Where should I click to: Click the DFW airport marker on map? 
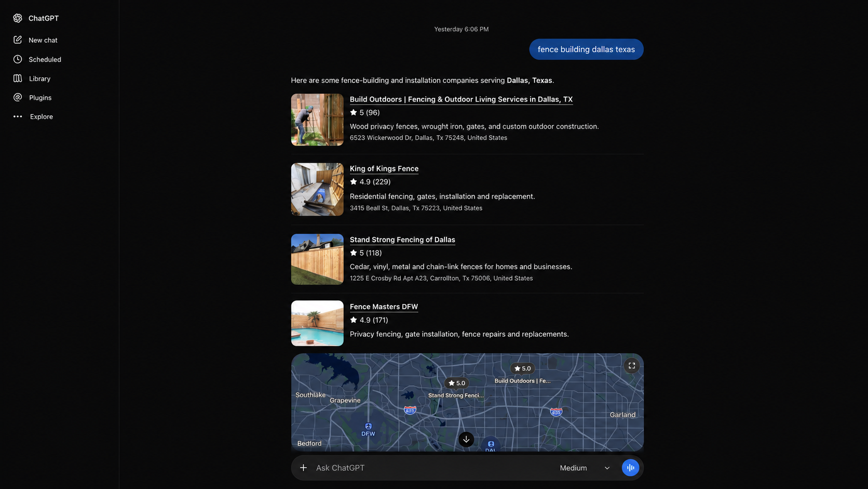click(368, 429)
